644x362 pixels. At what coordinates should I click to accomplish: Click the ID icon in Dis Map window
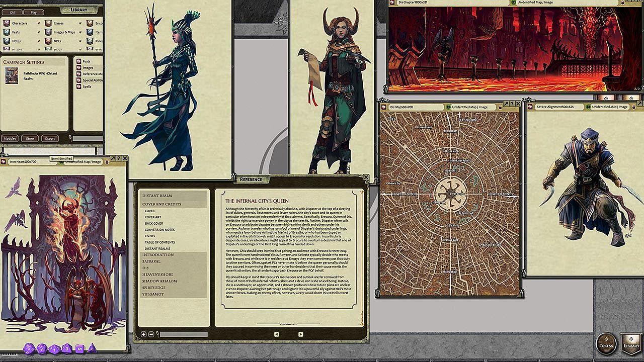click(448, 107)
